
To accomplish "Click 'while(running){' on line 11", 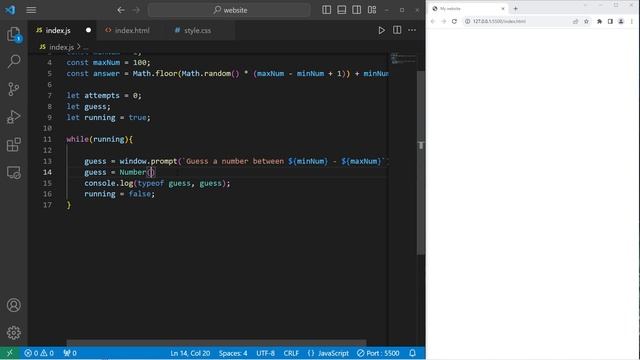I will point(100,139).
